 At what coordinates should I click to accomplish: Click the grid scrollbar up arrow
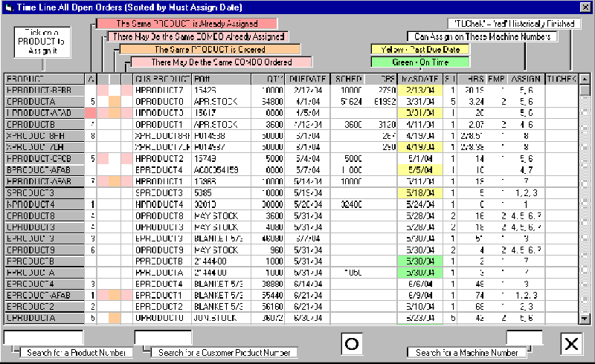(x=585, y=79)
